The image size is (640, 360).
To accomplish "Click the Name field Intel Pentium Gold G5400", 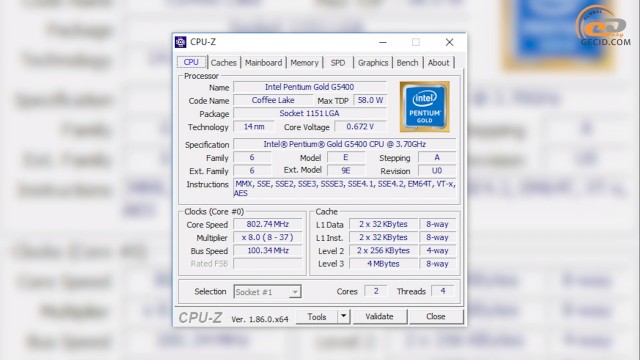I will click(310, 87).
